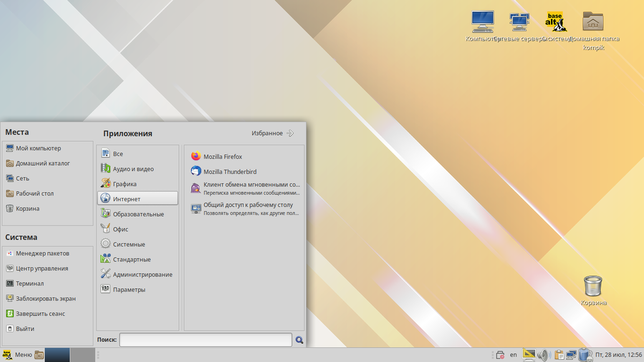Open Общий доступ к рабочему столу
644x362 pixels.
coord(244,209)
